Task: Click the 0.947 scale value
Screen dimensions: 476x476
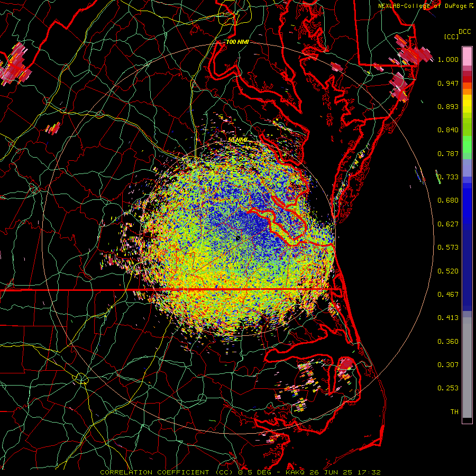Action: 448,83
